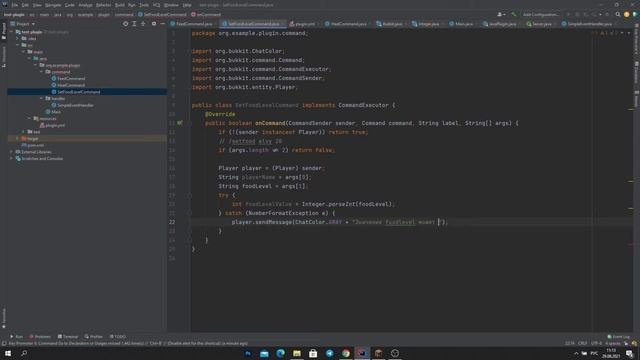Screen dimensions: 640x360
Task: Expand External Libraries
Action: tap(11, 152)
